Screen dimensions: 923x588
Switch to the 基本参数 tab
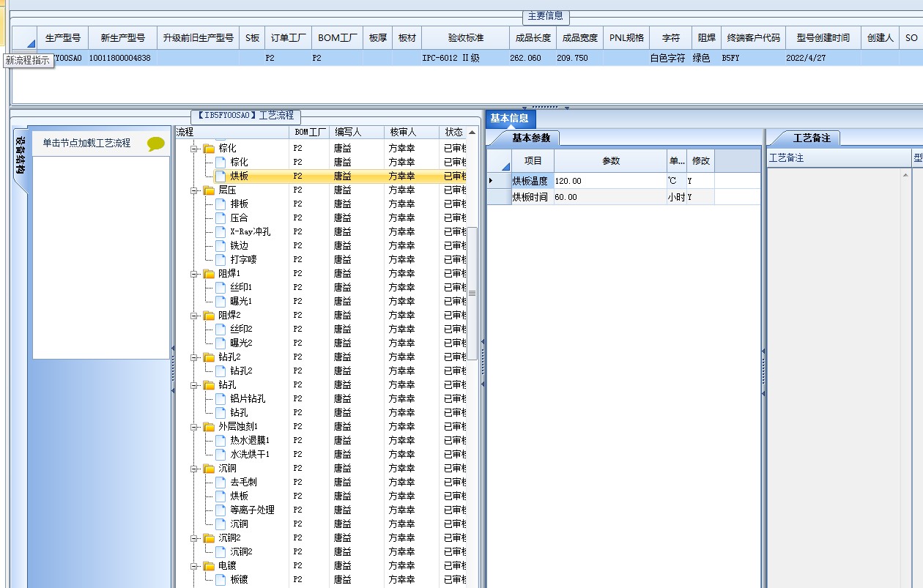530,138
